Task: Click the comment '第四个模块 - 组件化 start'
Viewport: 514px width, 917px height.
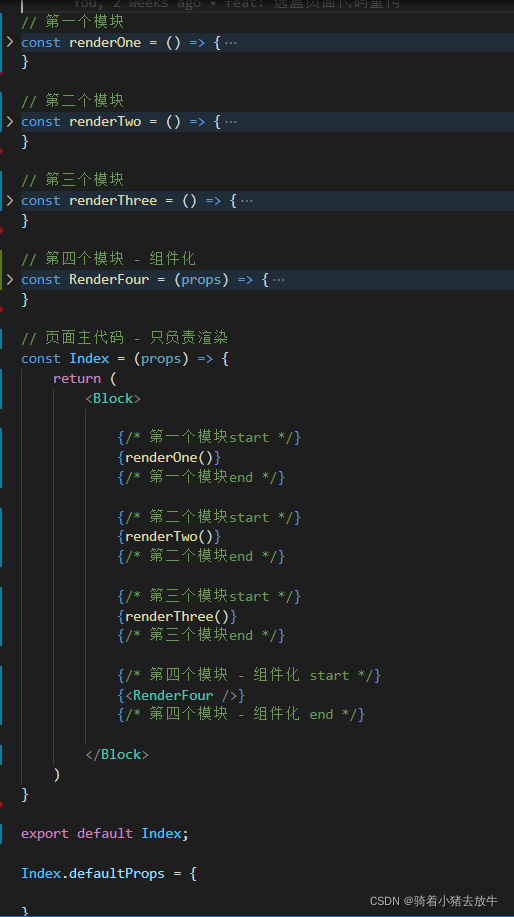Action: click(x=249, y=675)
